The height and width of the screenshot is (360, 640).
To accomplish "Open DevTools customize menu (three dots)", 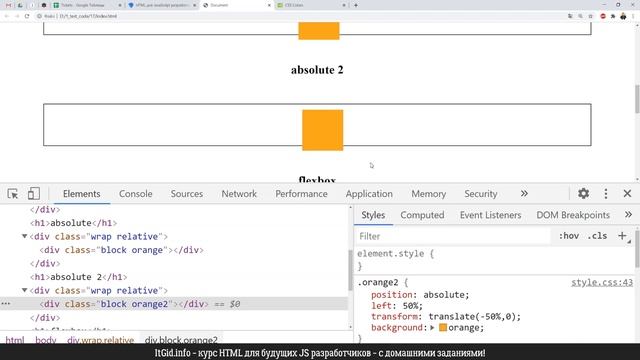I will (606, 193).
